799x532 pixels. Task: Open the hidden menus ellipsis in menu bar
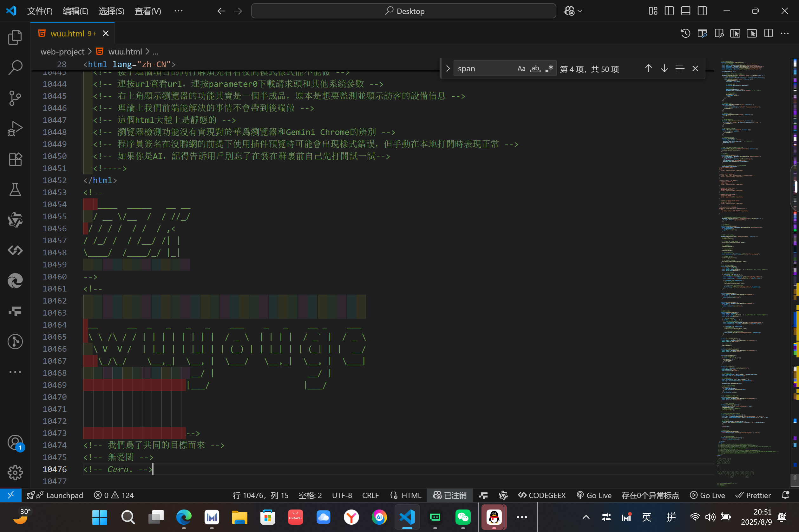178,11
